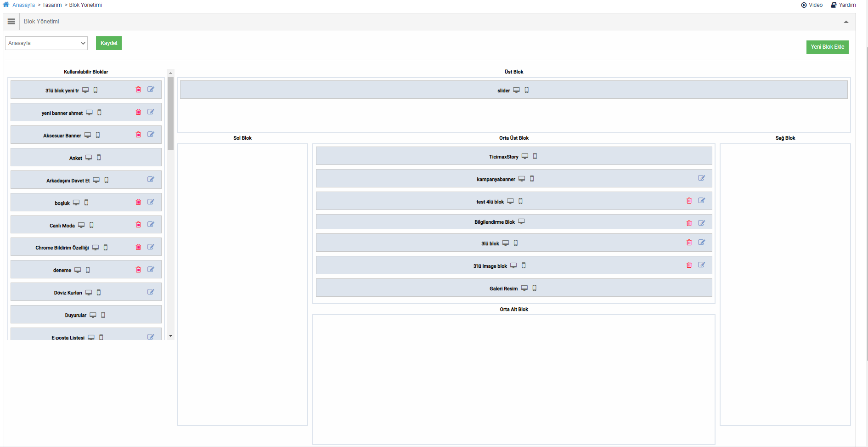Open the Video help link
Viewport: 868px width, 447px height.
[x=812, y=5]
